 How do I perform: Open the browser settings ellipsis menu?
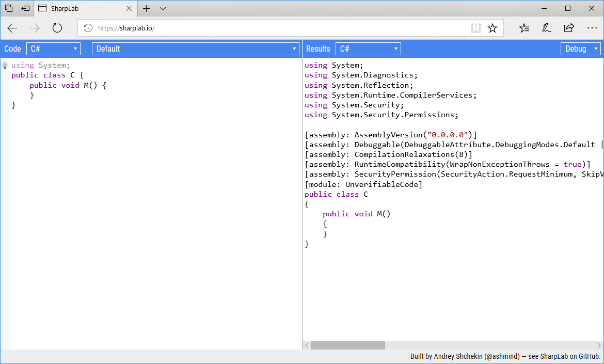(x=592, y=28)
